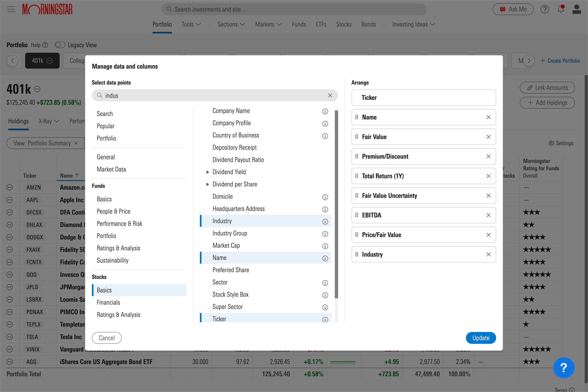
Task: Show info for Country of Business
Action: pyautogui.click(x=325, y=136)
